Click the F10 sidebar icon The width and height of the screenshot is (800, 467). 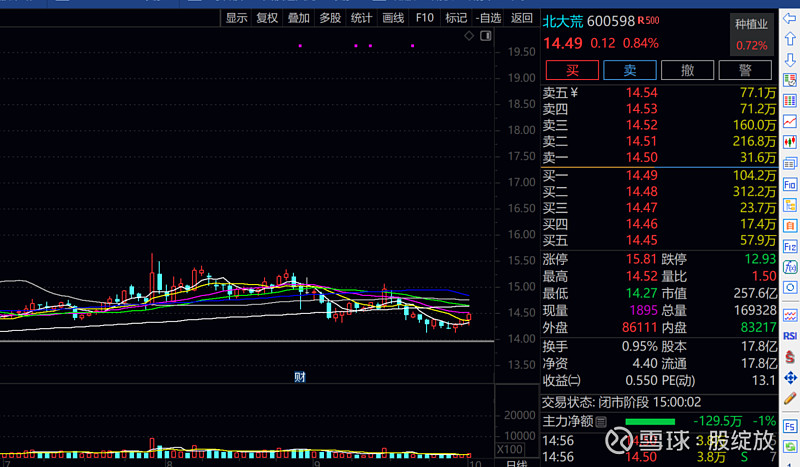[x=790, y=184]
